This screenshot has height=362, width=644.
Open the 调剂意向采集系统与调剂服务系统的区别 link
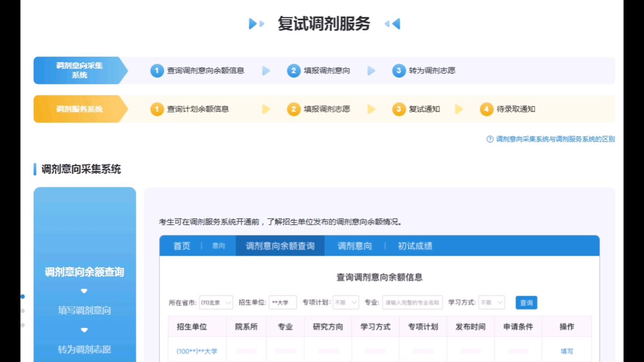coord(555,139)
